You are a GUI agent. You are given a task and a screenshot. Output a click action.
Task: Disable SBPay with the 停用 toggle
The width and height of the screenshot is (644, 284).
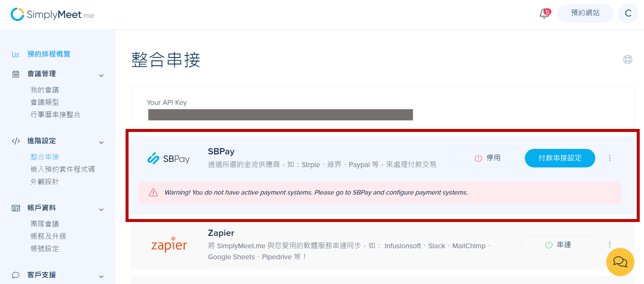pyautogui.click(x=487, y=158)
